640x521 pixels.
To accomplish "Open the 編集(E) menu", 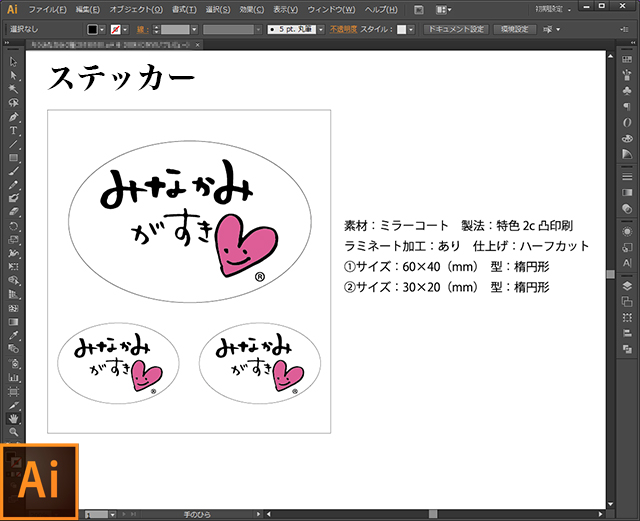I will point(87,9).
